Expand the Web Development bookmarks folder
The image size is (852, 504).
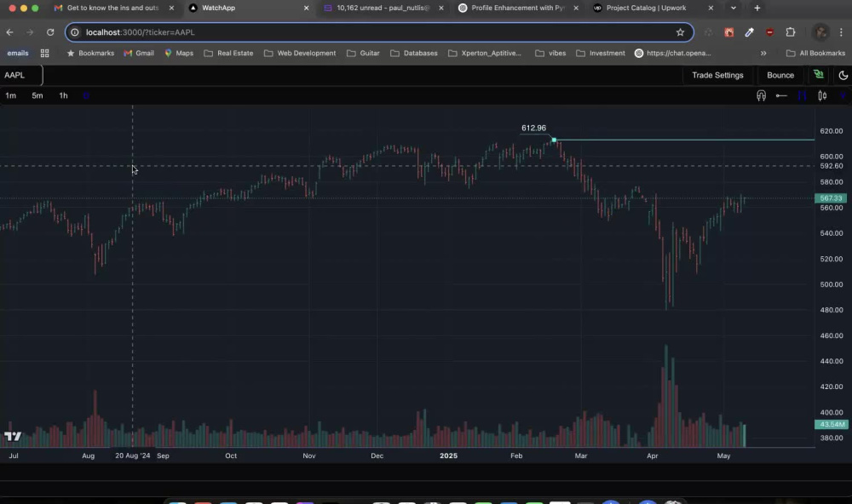point(300,54)
